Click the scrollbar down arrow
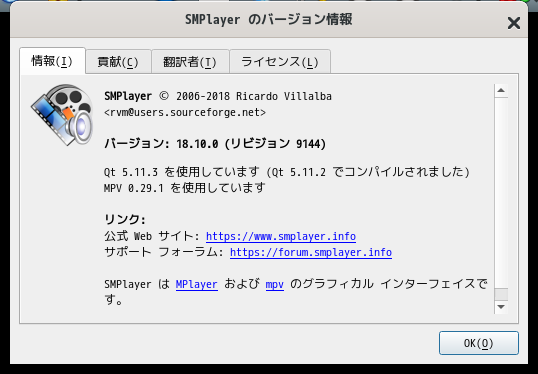The height and width of the screenshot is (374, 538). [501, 307]
